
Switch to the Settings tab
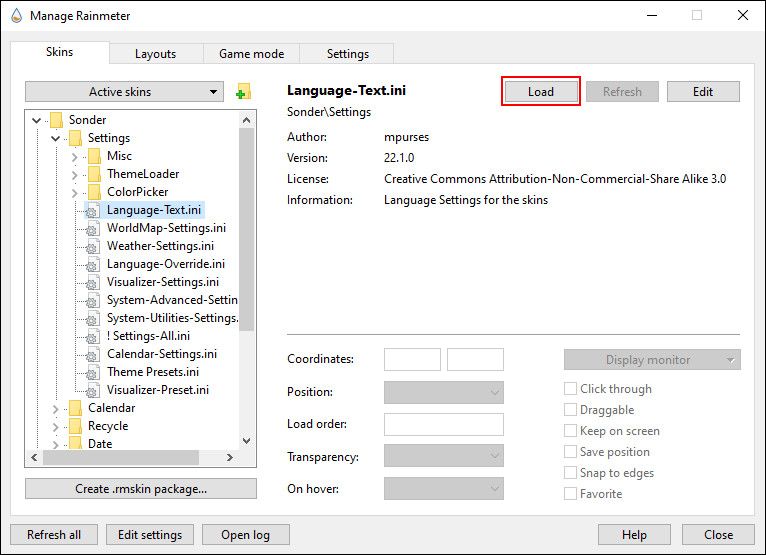pyautogui.click(x=347, y=54)
